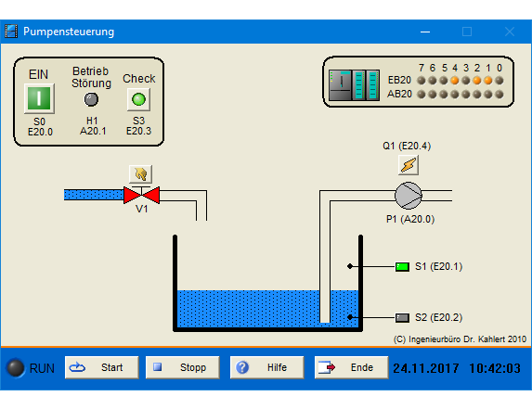Click the S2 (E20.2) label
This screenshot has height=409, width=532.
tap(439, 317)
